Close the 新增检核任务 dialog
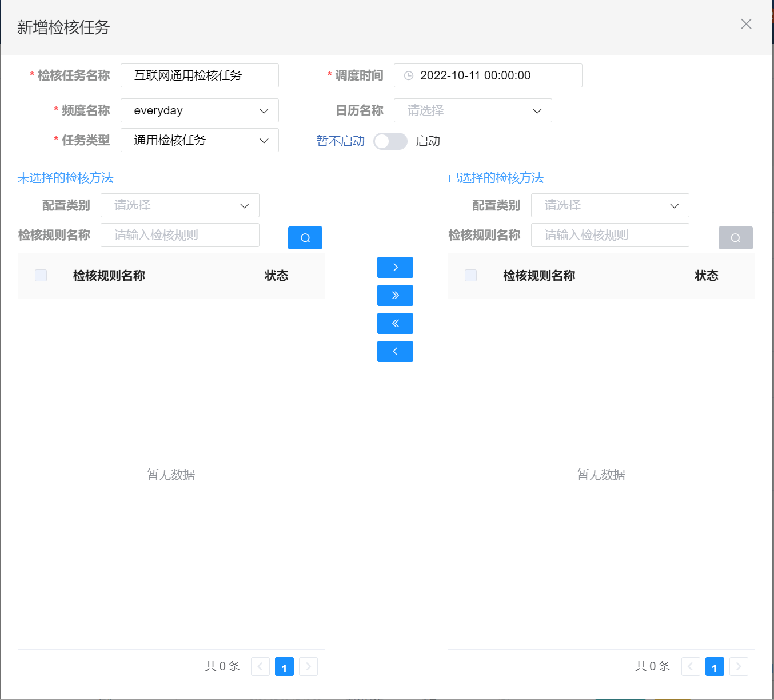 pyautogui.click(x=746, y=24)
